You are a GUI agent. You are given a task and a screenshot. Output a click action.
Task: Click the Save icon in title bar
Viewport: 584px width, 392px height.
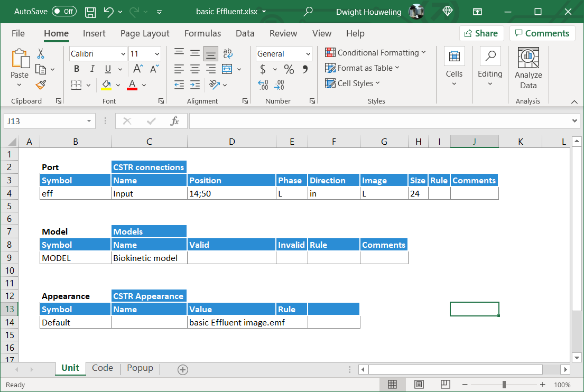pyautogui.click(x=90, y=12)
